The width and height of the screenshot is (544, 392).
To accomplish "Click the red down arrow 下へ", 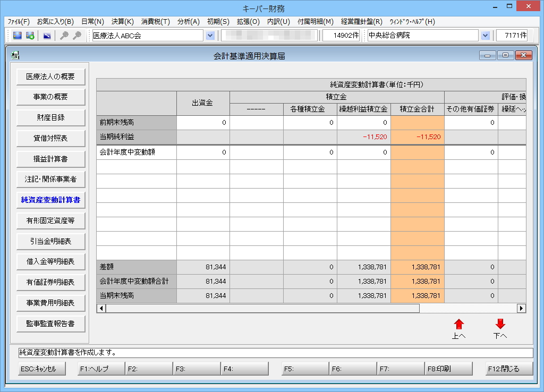I will coord(500,325).
